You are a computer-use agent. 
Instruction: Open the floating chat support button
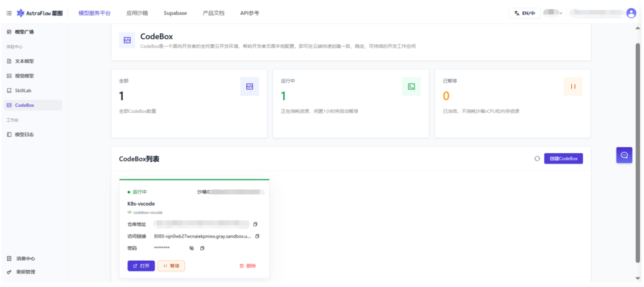click(624, 155)
